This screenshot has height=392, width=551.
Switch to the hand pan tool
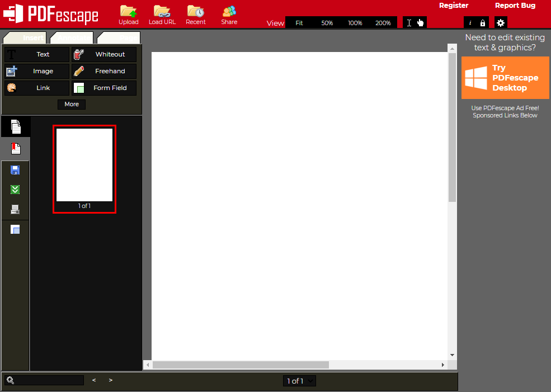click(x=421, y=23)
